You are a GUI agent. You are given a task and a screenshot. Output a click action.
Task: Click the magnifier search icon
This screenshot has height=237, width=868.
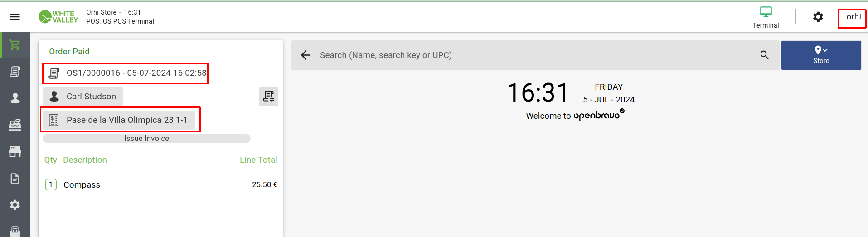(764, 55)
